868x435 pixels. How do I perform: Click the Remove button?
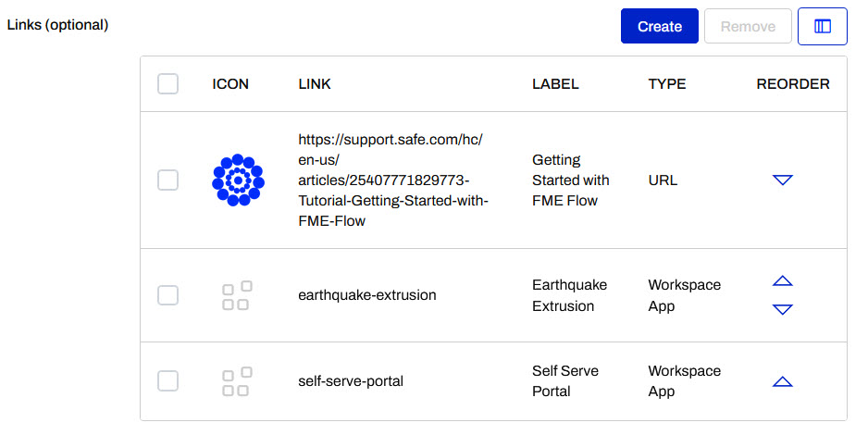(748, 27)
